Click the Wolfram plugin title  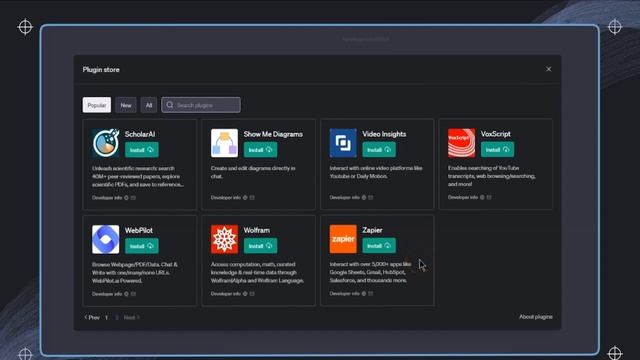coord(257,230)
